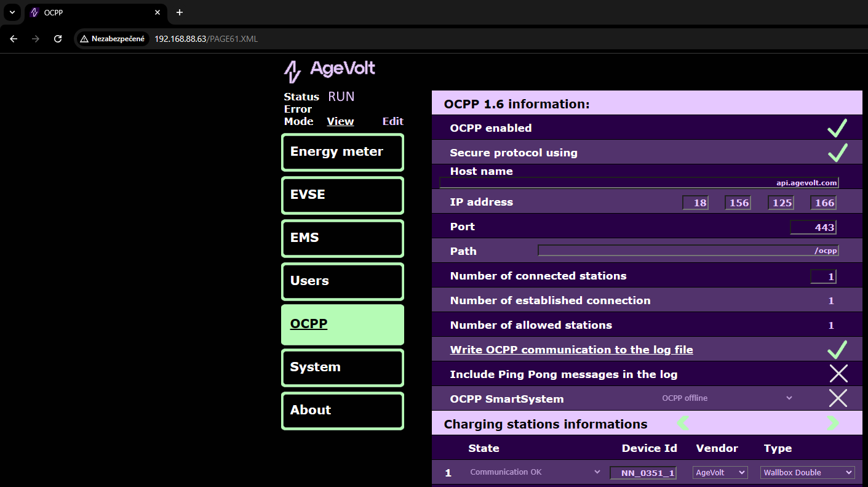Screen dimensions: 868x487
Task: Click the Host name api.agevolt.com field
Action: (x=639, y=183)
